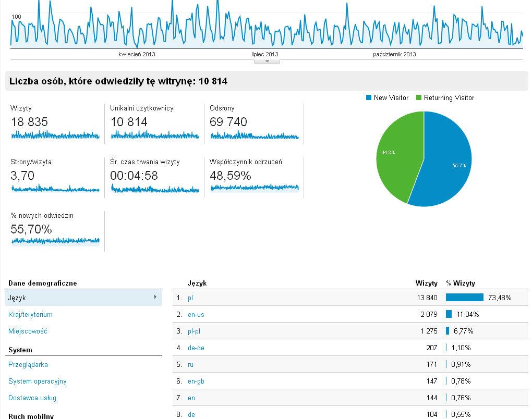Click the Wizyty value 18 835
This screenshot has width=532, height=419.
[30, 122]
